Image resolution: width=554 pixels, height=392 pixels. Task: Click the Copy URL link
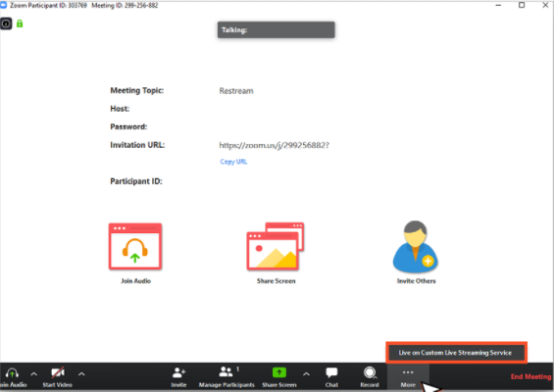233,162
